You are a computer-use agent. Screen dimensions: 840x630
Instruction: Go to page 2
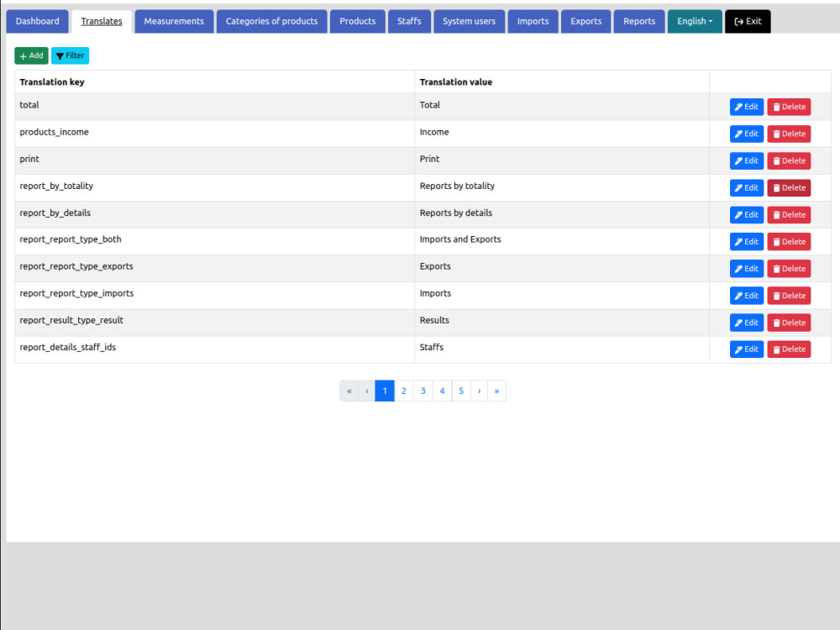coord(404,391)
